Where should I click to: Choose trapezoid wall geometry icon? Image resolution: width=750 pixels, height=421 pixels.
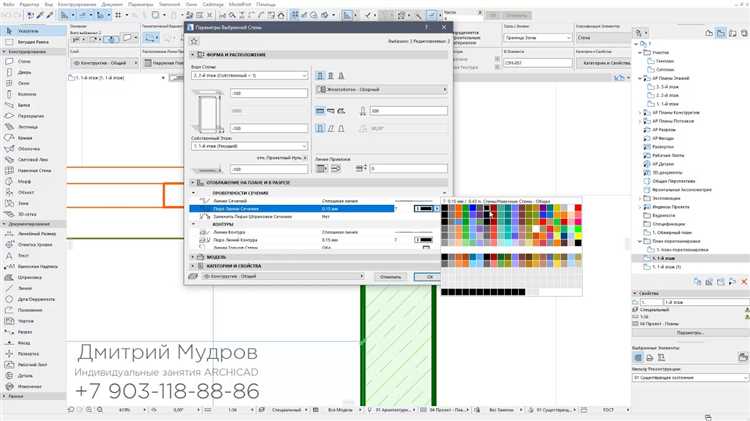click(x=331, y=111)
